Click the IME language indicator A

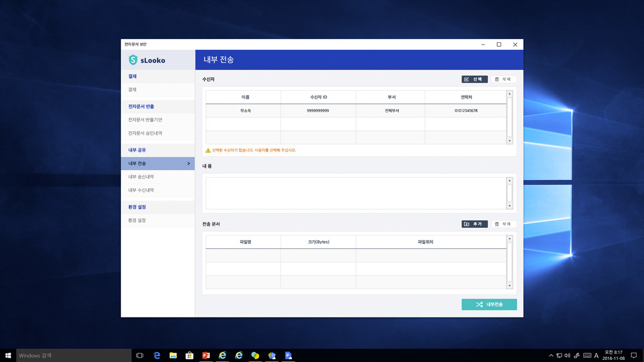click(596, 356)
